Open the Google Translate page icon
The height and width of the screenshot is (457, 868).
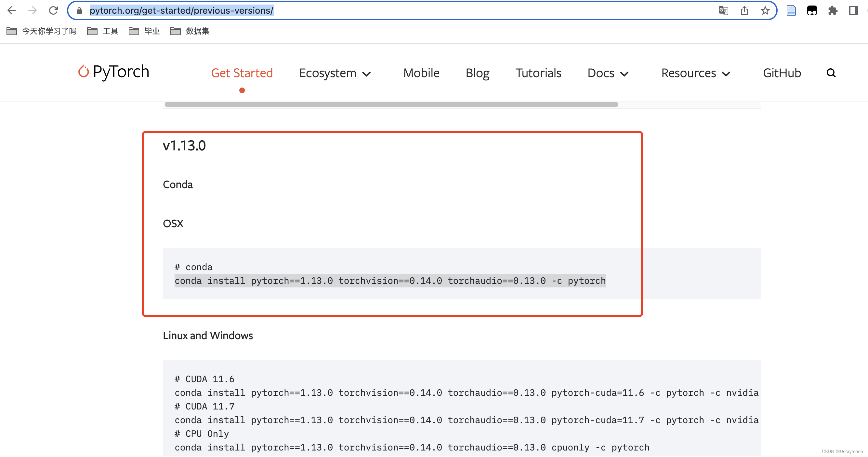(x=723, y=10)
